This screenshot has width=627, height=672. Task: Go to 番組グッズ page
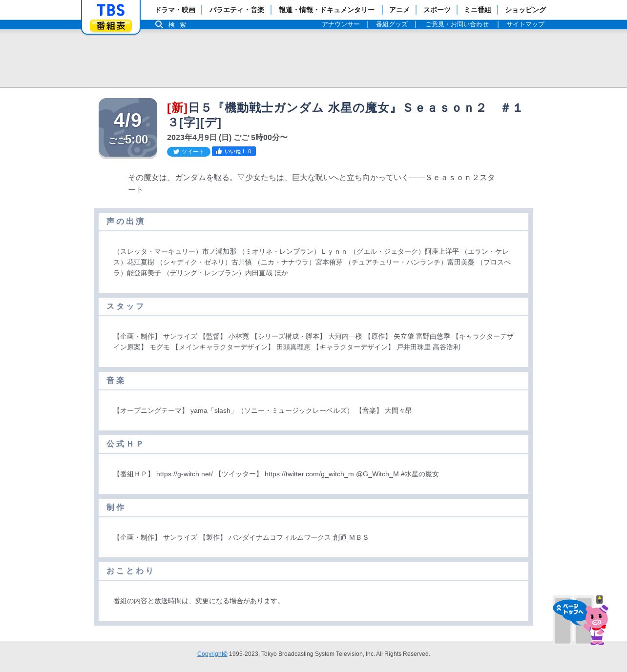pos(392,24)
